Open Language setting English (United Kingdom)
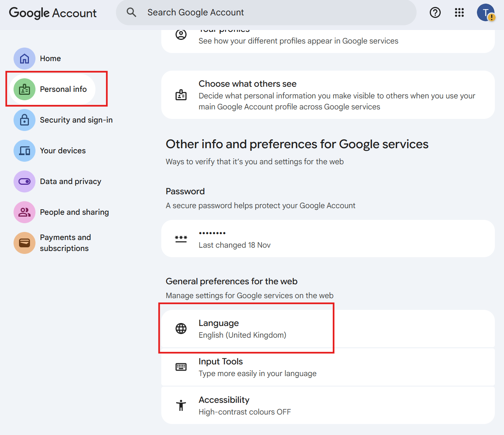The height and width of the screenshot is (435, 504). pos(242,329)
